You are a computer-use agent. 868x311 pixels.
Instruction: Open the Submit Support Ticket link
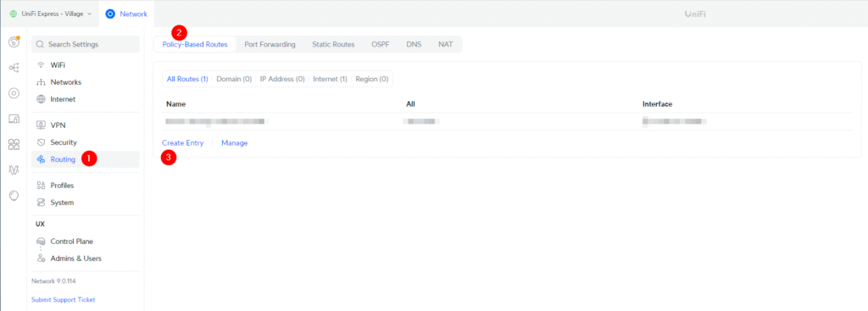click(x=63, y=300)
